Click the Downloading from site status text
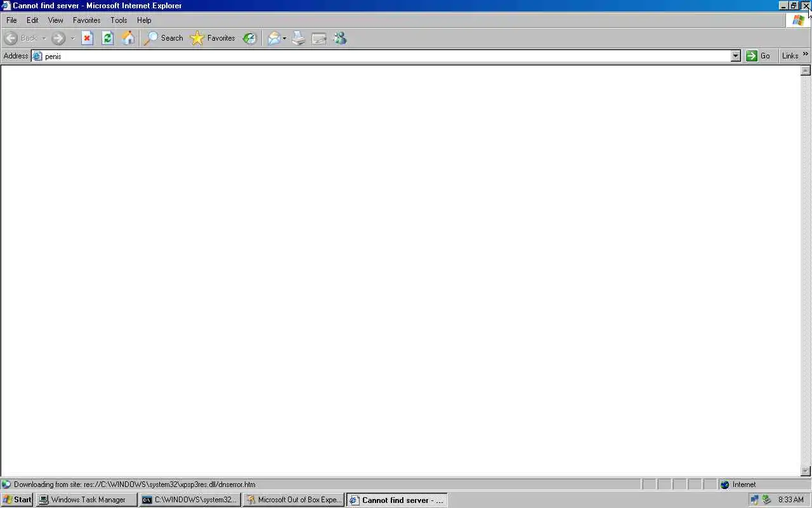812x508 pixels. pos(134,485)
